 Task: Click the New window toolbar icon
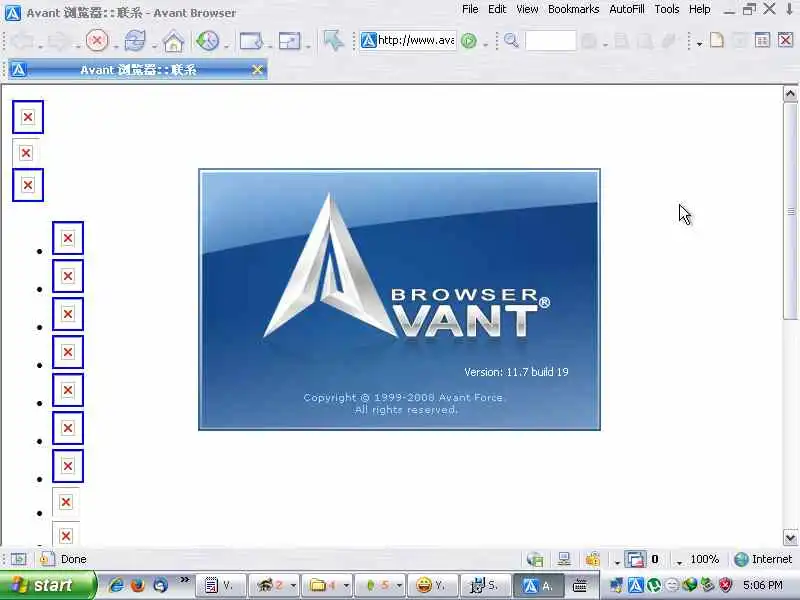coord(251,41)
